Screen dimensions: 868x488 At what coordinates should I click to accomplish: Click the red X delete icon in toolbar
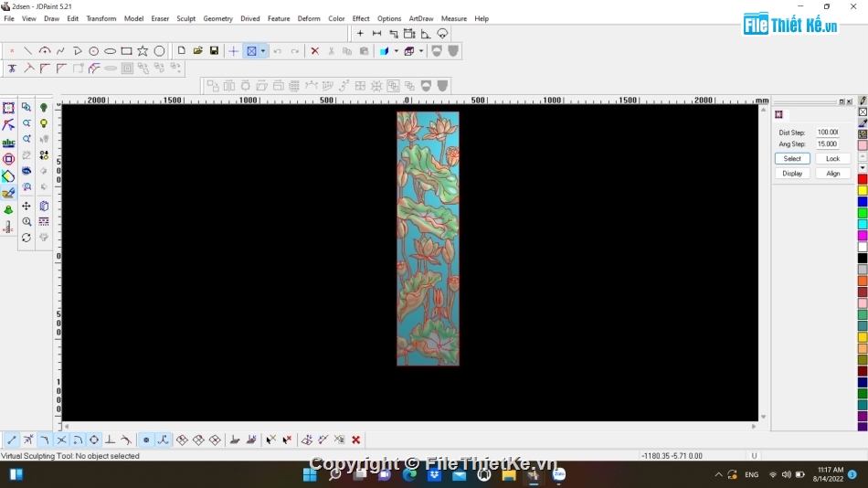[315, 51]
